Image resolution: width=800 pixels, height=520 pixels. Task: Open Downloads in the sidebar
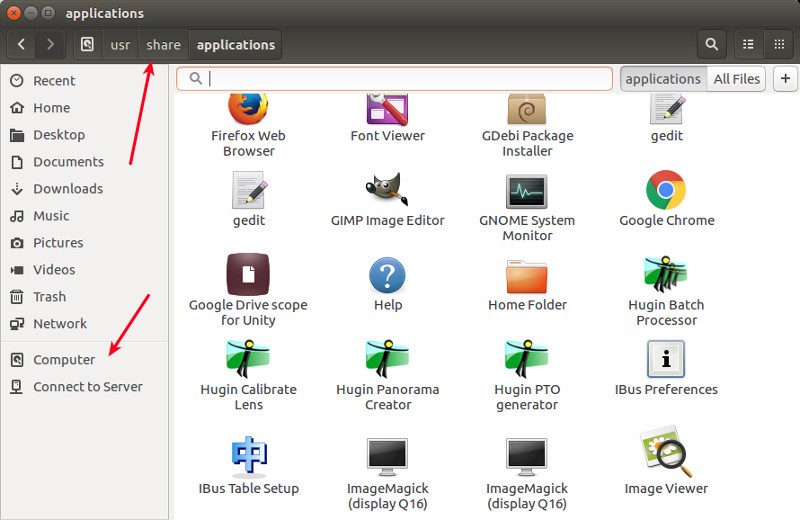click(85, 189)
